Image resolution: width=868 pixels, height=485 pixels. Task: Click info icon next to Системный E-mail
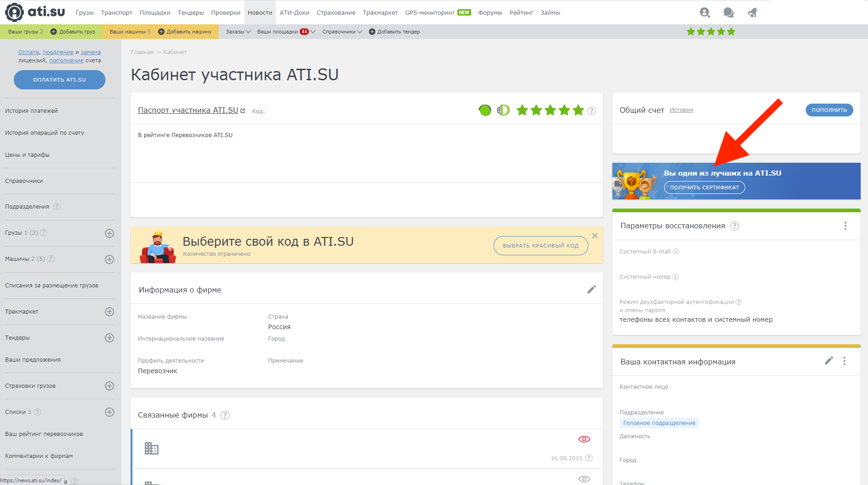(676, 252)
